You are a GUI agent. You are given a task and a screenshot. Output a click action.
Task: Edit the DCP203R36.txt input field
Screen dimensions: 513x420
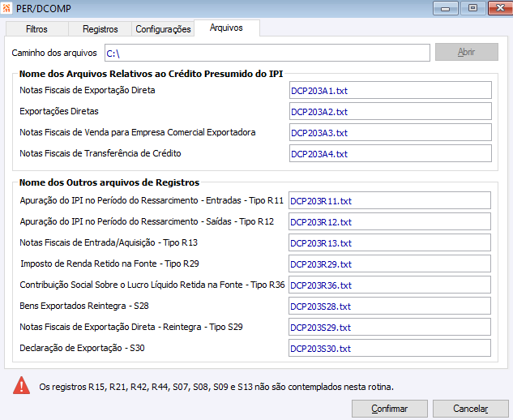(390, 285)
